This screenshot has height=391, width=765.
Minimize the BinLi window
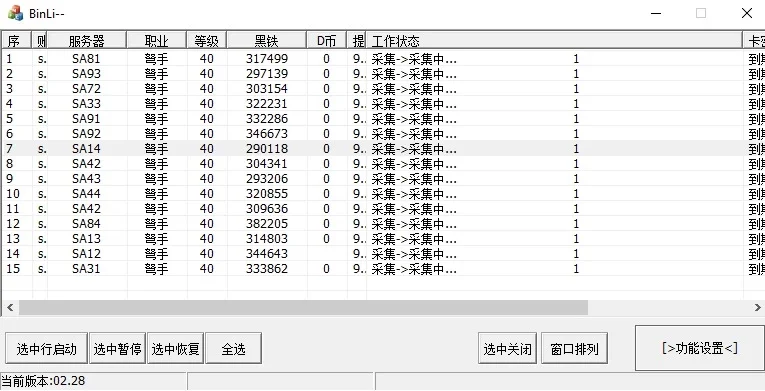tap(656, 13)
